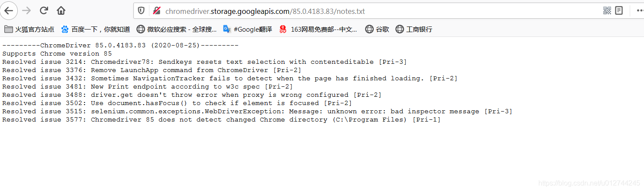Expand the 火狐官方站点 bookmarks folder

coord(29,30)
